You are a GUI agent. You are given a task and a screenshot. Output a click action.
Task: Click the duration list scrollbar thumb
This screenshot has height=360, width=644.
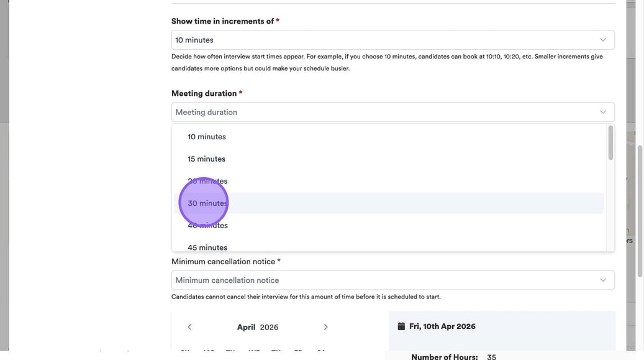(x=610, y=143)
